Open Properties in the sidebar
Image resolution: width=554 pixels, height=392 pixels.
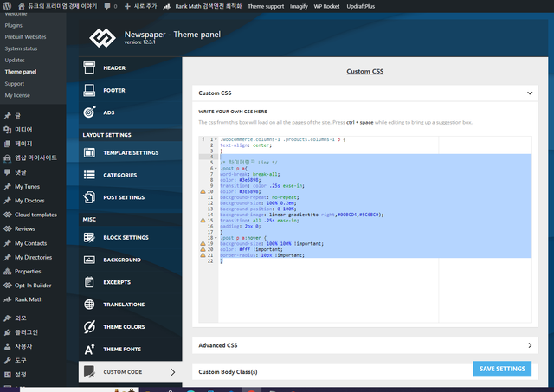[x=28, y=271]
